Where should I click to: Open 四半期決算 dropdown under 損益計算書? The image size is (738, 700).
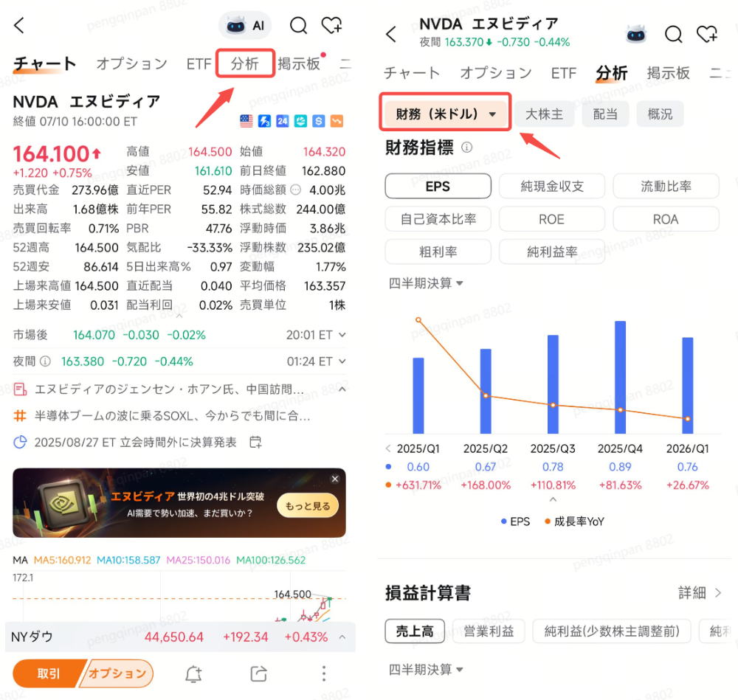click(x=426, y=670)
